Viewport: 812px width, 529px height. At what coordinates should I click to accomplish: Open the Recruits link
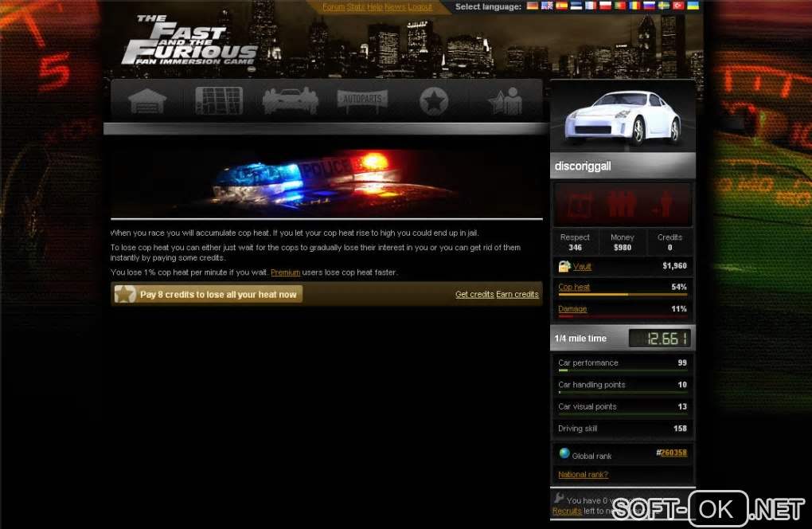click(x=567, y=511)
